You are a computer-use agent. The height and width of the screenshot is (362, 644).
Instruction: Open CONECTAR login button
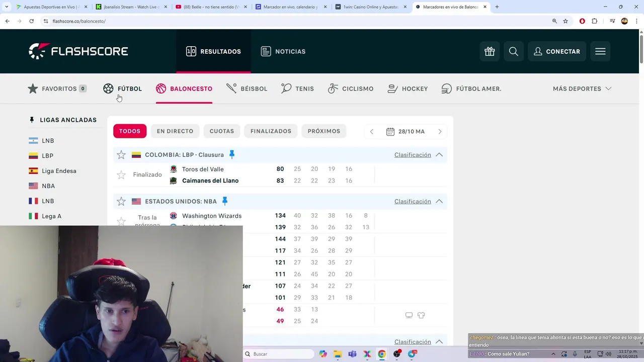(557, 51)
